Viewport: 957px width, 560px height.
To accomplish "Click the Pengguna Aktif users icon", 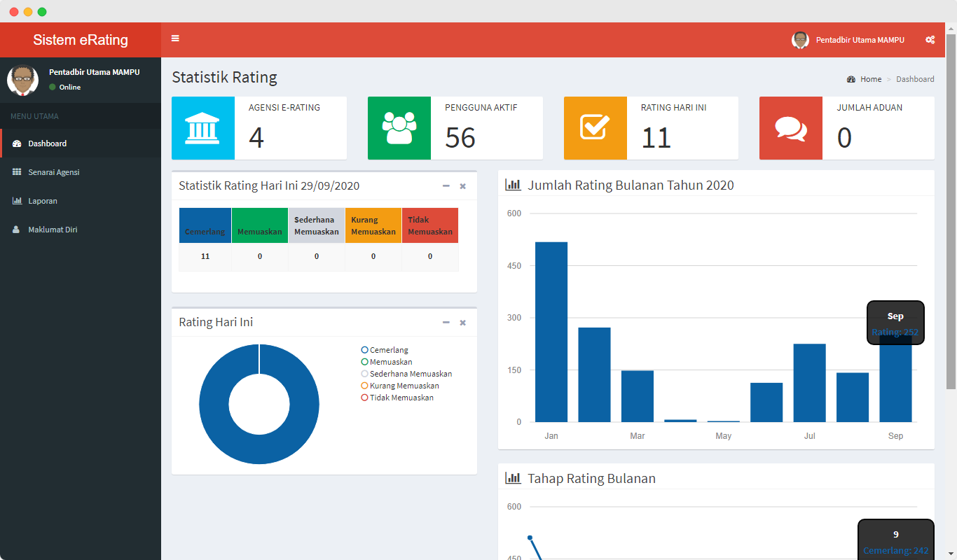I will 399,128.
